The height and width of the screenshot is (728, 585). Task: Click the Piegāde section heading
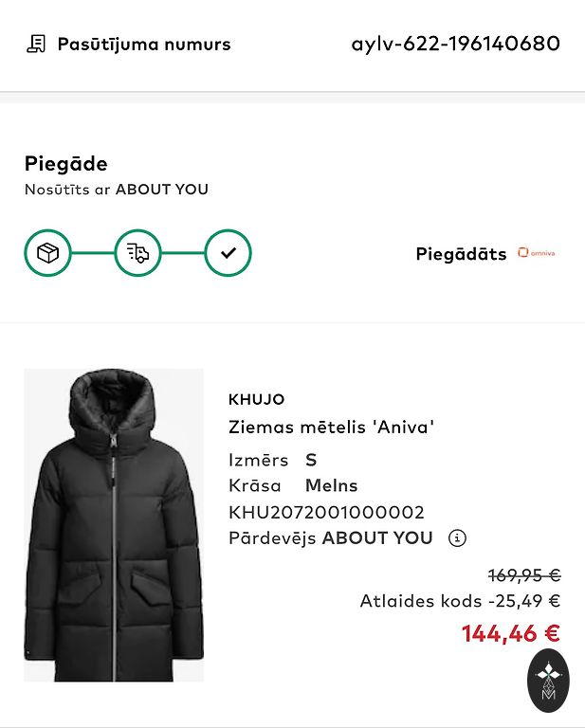point(66,164)
